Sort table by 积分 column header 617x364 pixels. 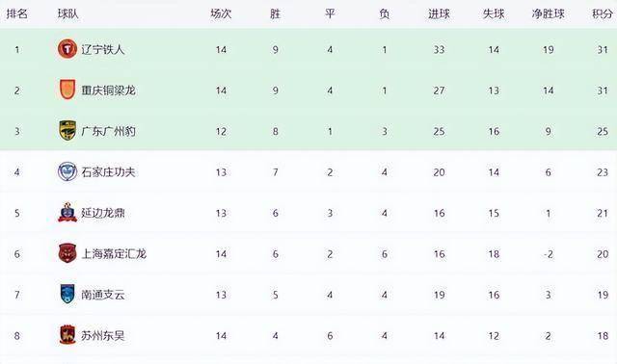(603, 13)
